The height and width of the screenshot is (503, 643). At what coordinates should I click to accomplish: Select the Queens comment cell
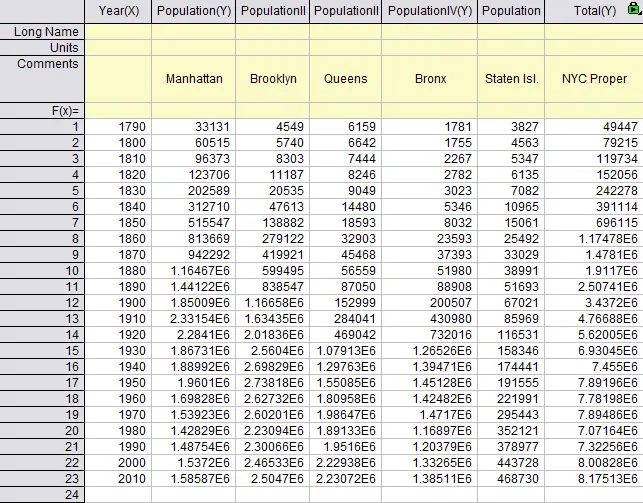pyautogui.click(x=345, y=79)
